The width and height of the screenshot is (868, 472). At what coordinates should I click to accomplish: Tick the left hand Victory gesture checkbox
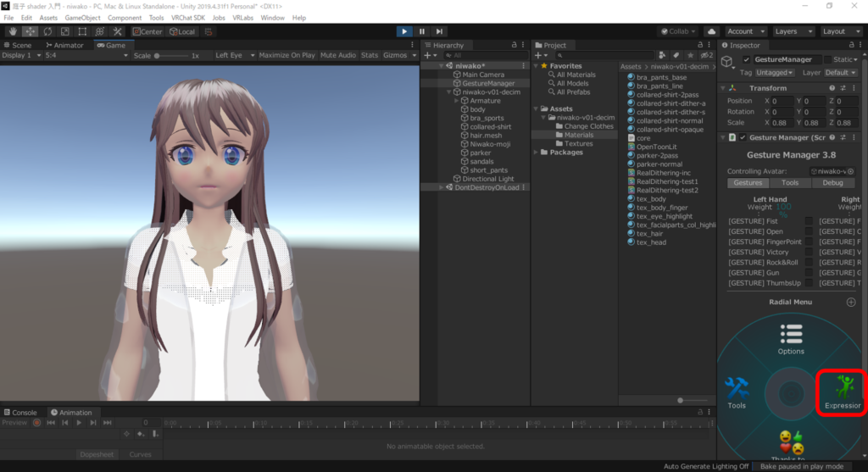coord(809,253)
